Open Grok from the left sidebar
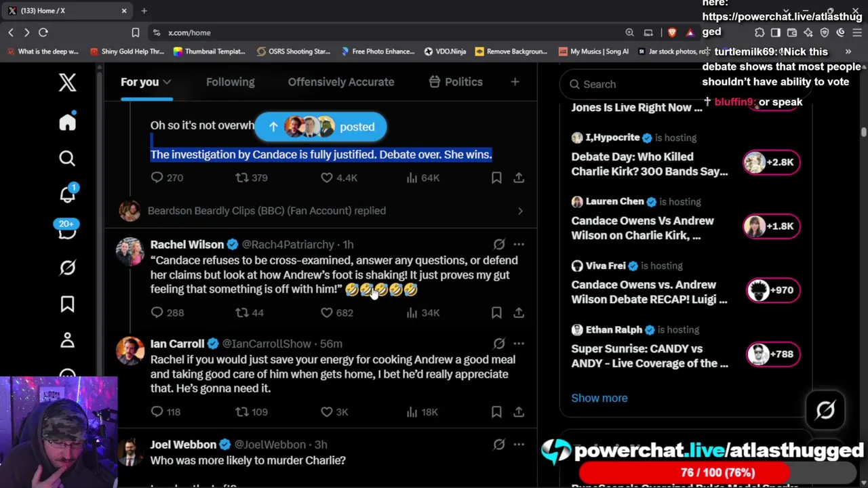The height and width of the screenshot is (488, 868). (x=67, y=268)
